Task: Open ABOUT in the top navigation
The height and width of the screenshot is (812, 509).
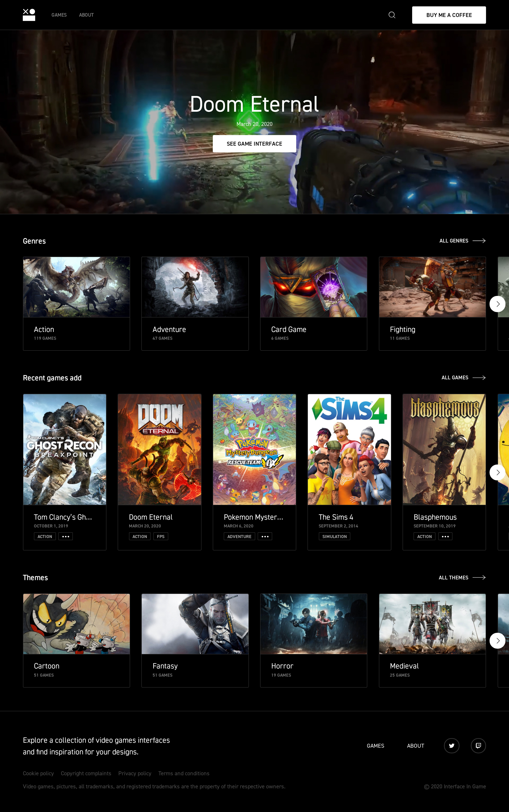Action: (86, 15)
